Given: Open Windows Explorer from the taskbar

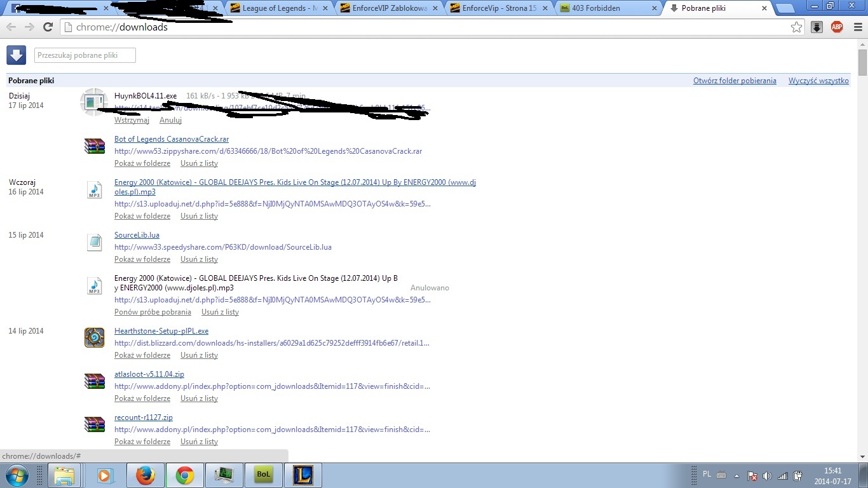Looking at the screenshot, I should pos(64,475).
